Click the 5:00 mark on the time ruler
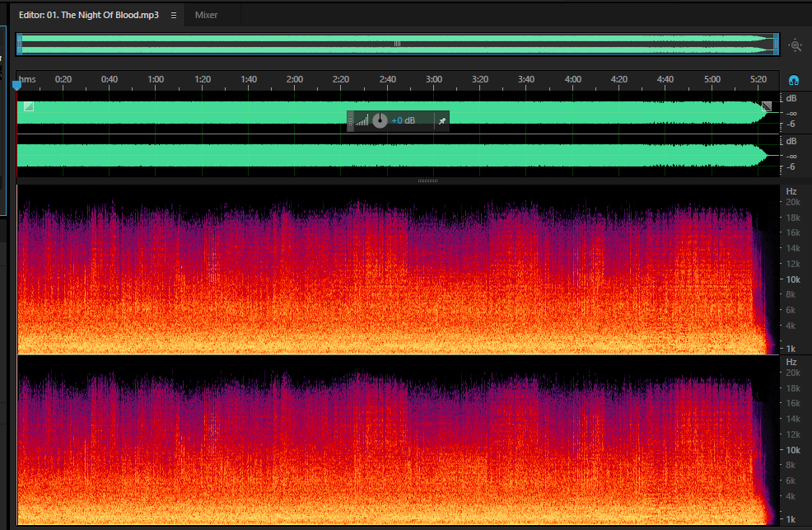This screenshot has width=812, height=530. [712, 79]
